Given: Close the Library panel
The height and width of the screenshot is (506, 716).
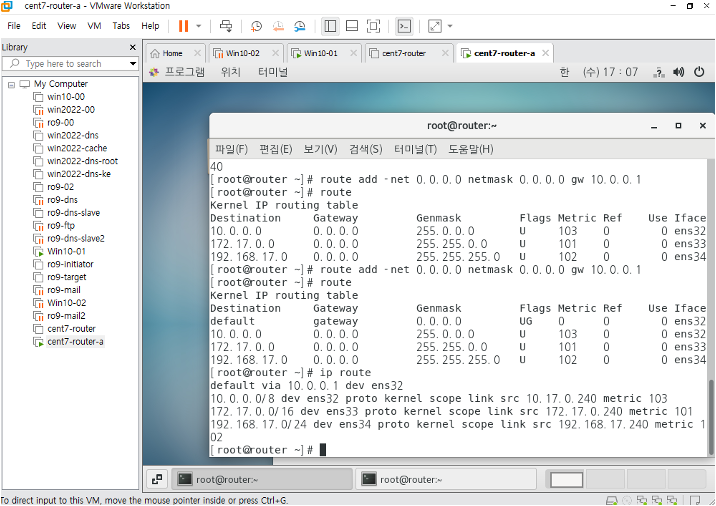Looking at the screenshot, I should 132,47.
